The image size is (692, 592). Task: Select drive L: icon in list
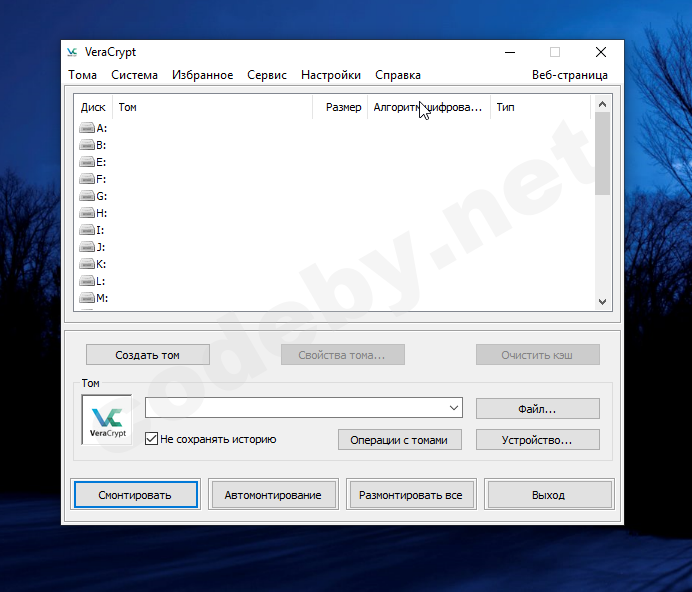click(x=87, y=281)
